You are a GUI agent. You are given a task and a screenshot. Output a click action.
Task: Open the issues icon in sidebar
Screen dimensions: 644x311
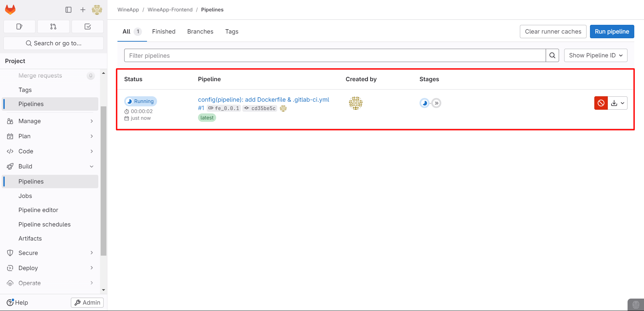point(19,27)
